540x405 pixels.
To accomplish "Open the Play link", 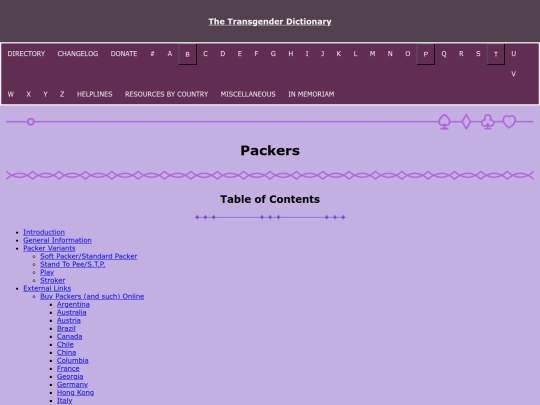I will click(x=47, y=272).
